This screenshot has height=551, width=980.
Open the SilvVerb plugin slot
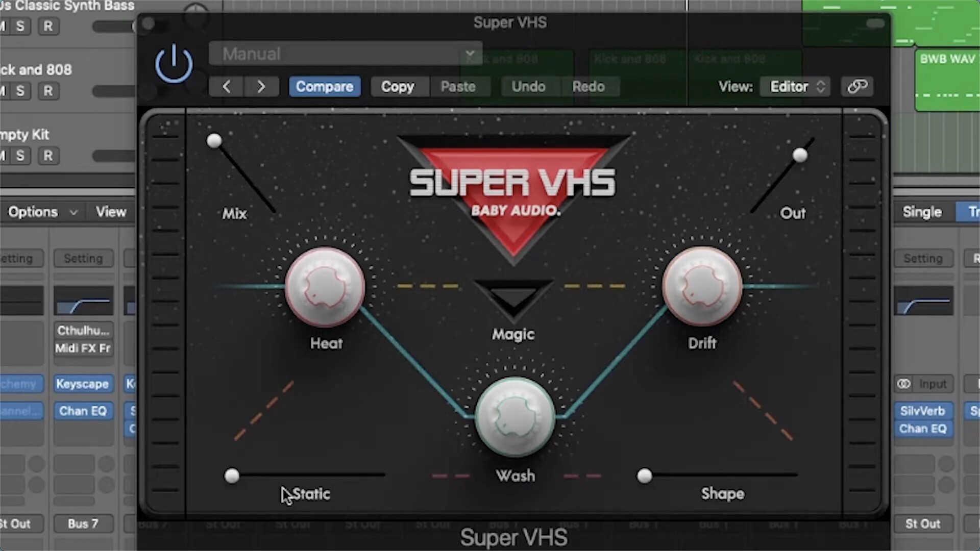coord(923,411)
